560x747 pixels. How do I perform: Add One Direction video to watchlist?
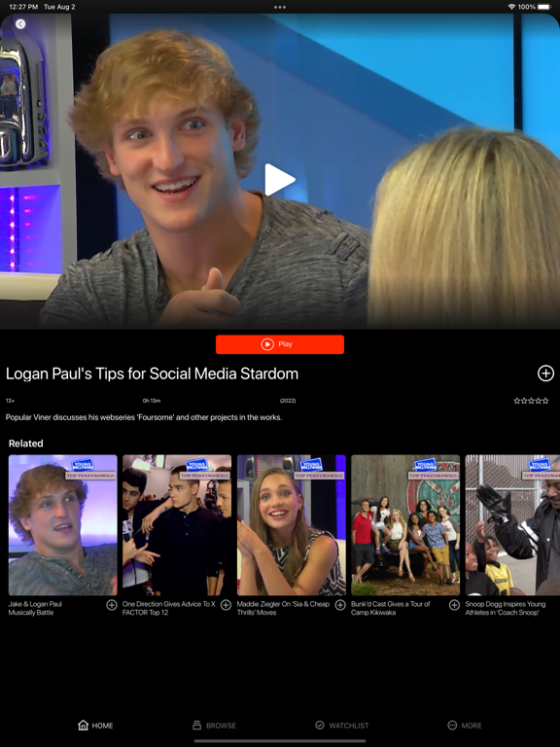[x=226, y=605]
